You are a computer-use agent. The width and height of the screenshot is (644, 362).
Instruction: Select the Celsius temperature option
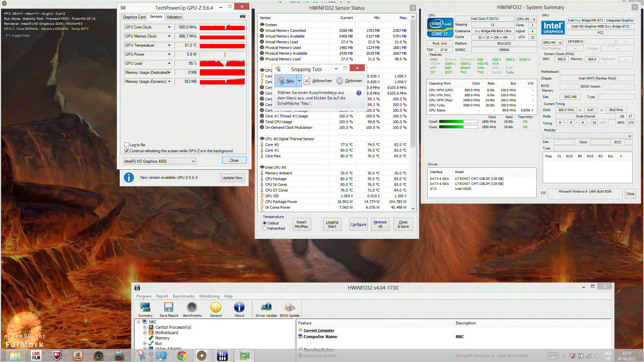click(x=265, y=223)
